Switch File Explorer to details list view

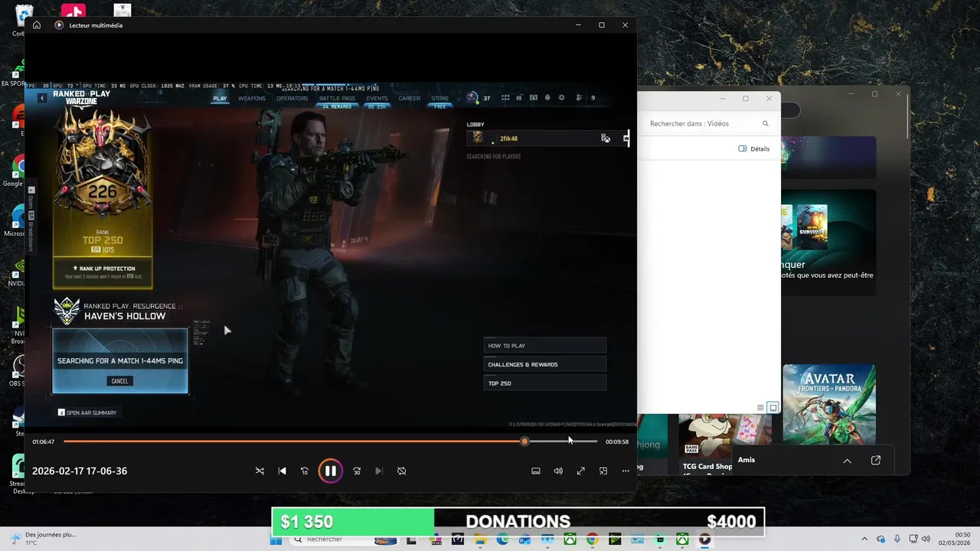(760, 407)
